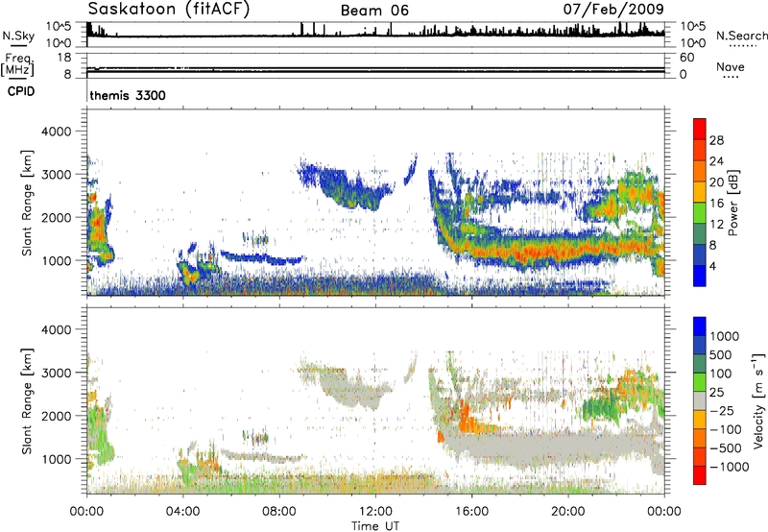Click the '-1000' velocity colorbar label

pyautogui.click(x=730, y=467)
